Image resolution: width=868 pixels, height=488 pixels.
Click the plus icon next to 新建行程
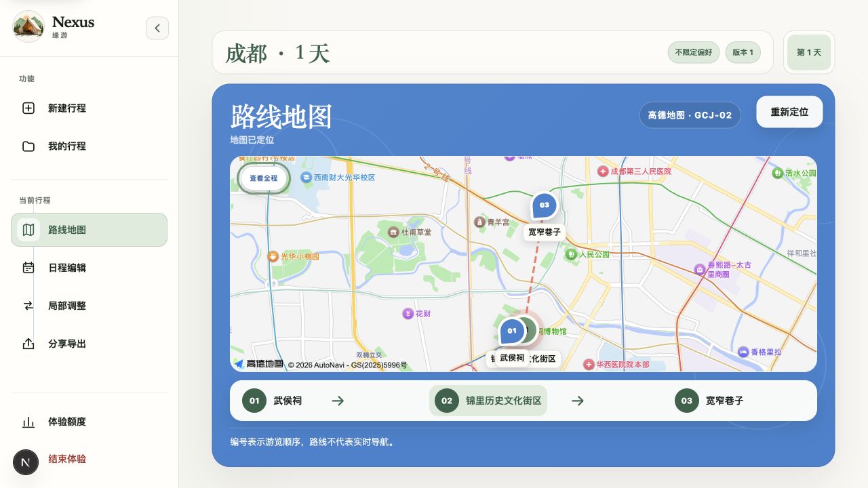28,108
